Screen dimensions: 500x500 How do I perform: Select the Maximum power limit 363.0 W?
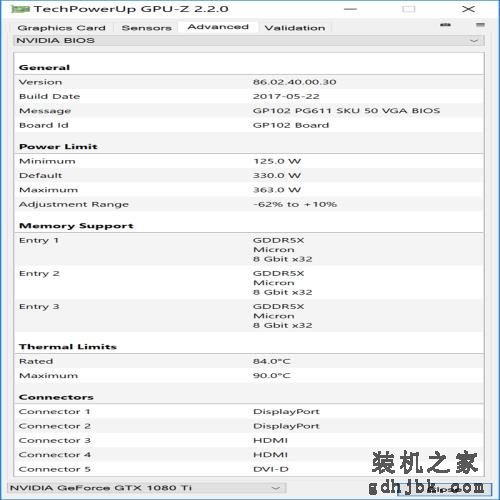click(277, 190)
